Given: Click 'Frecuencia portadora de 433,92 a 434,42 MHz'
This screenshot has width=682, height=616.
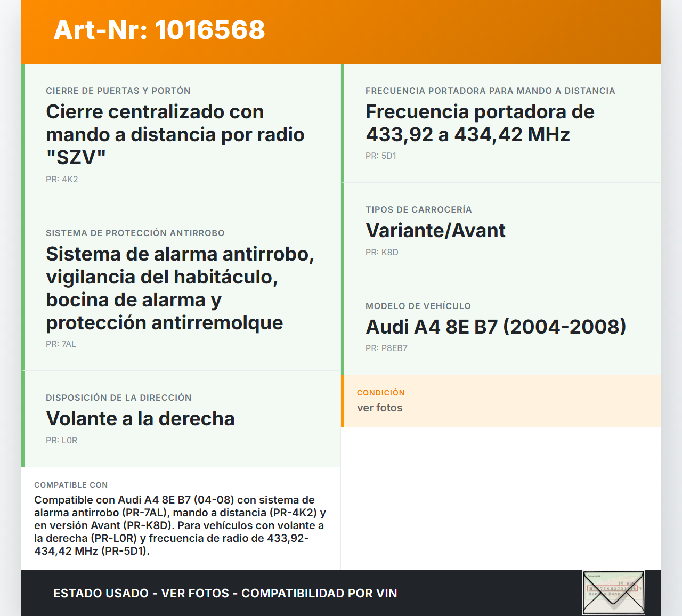Looking at the screenshot, I should (x=480, y=123).
